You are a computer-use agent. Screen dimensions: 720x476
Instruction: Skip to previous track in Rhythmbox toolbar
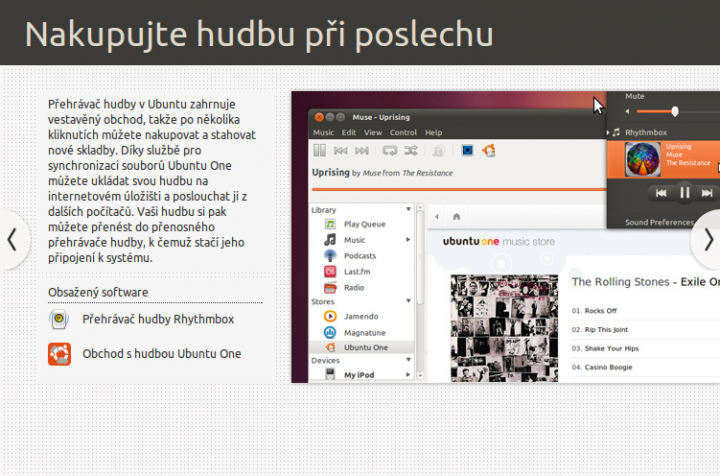pyautogui.click(x=340, y=151)
